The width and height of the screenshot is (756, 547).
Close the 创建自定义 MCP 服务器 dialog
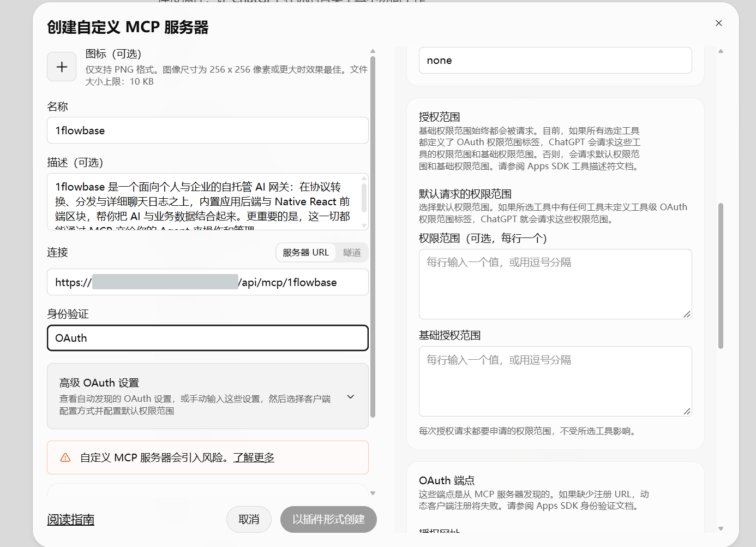(x=718, y=23)
